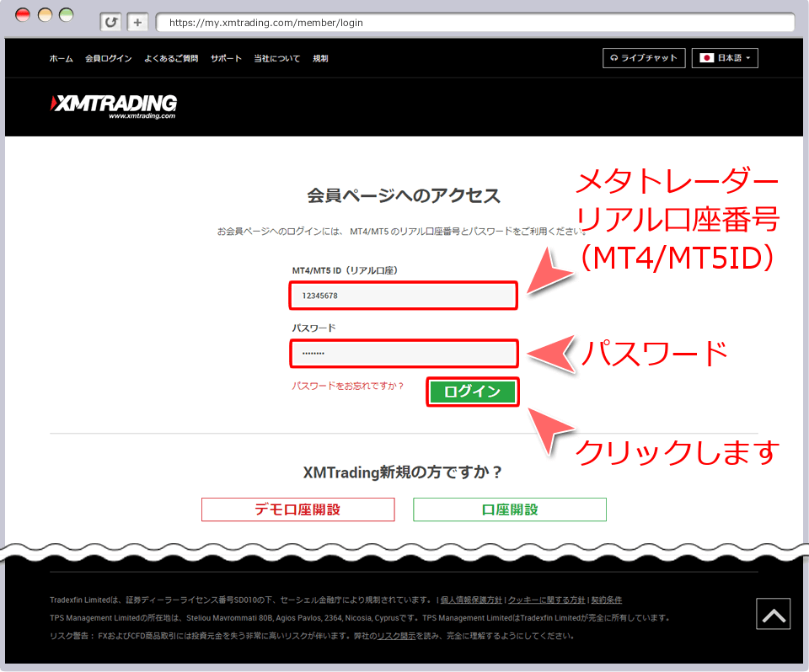Open 規制 menu item
The height and width of the screenshot is (672, 809).
(x=320, y=59)
